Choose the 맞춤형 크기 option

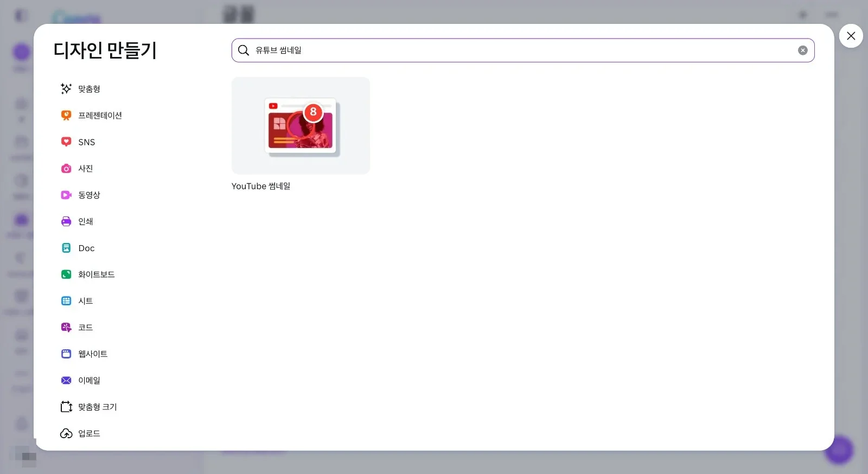[89, 407]
